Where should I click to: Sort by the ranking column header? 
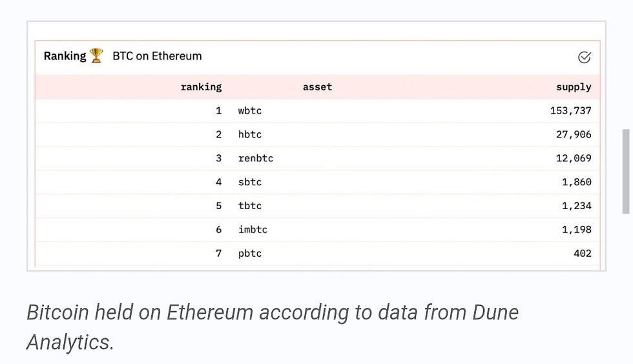[x=201, y=86]
